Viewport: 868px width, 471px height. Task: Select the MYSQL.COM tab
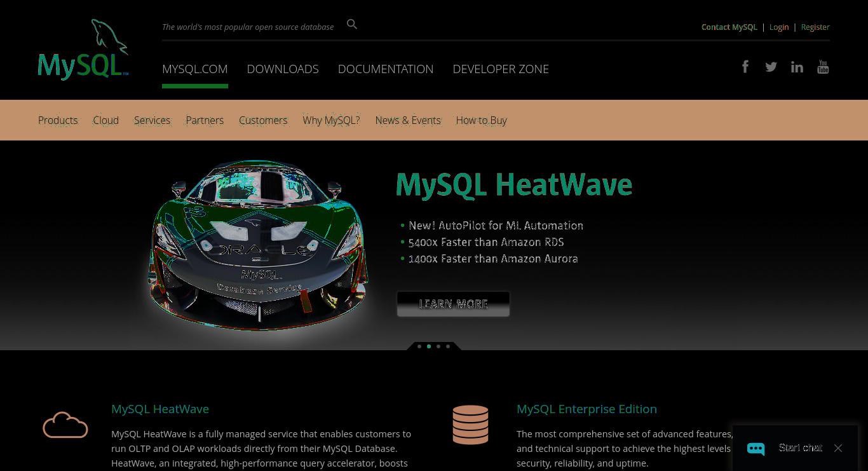(x=195, y=69)
